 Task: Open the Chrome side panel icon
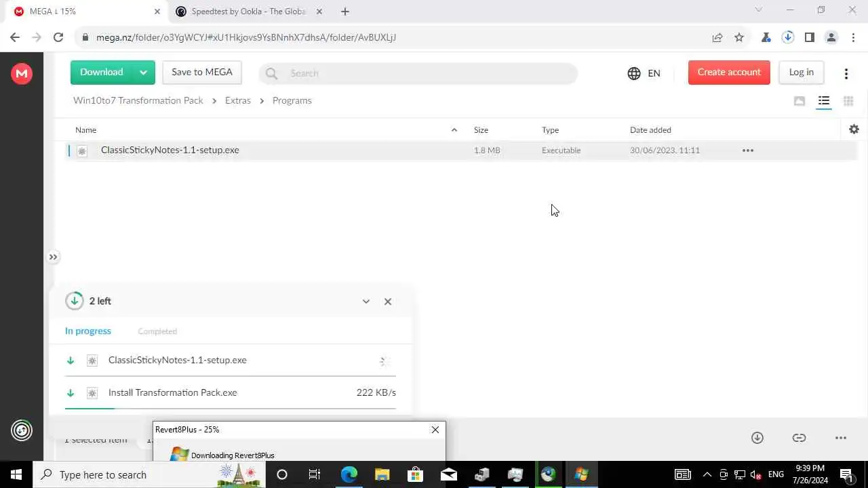coord(810,37)
